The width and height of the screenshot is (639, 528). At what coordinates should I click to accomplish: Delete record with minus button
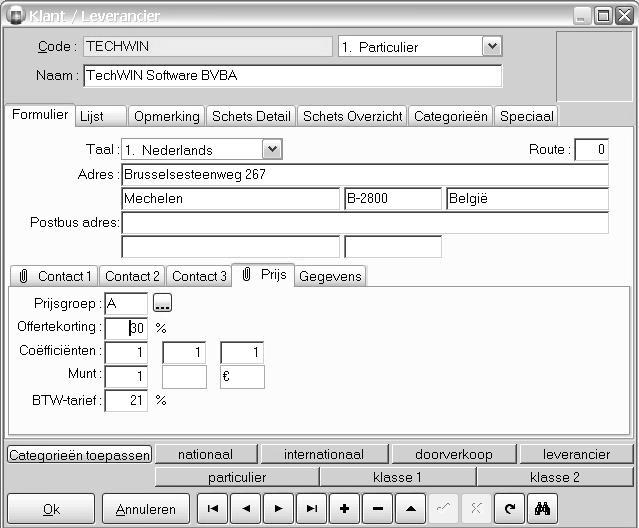click(378, 508)
